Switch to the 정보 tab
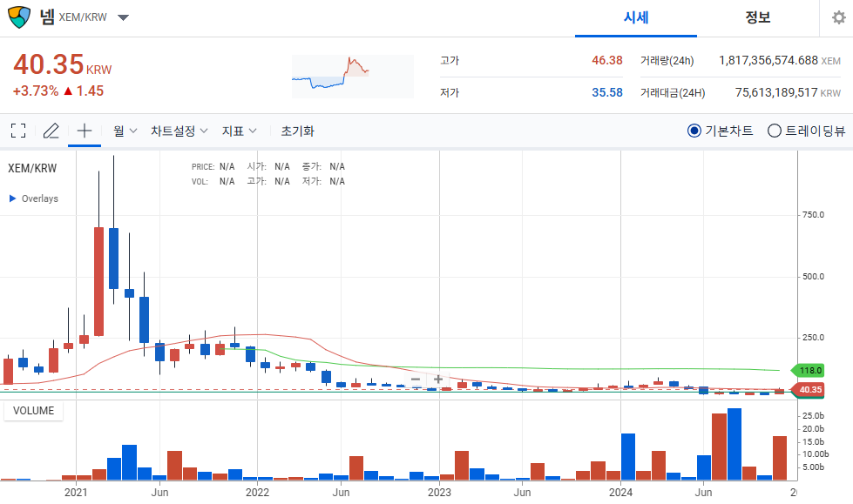Viewport: 853px width, 504px height. click(x=758, y=18)
